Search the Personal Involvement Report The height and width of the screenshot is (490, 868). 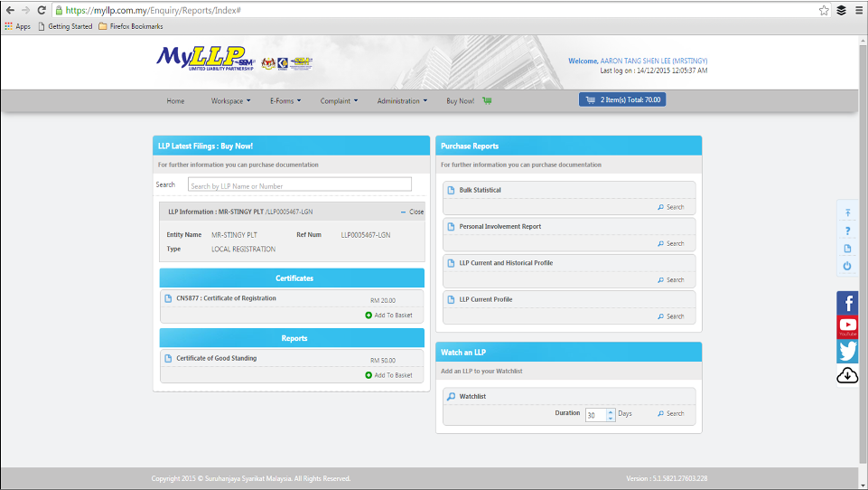(671, 243)
